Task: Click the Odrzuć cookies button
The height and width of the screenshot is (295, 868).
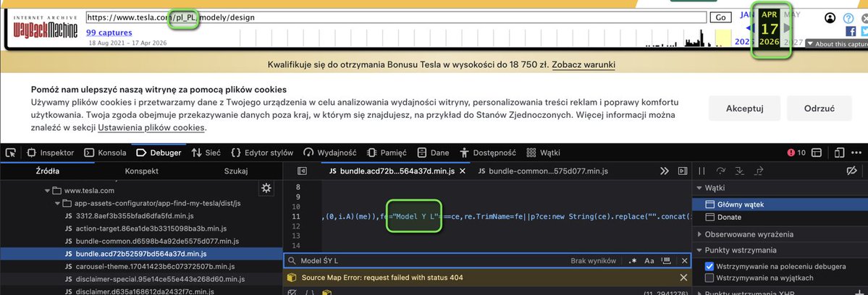Action: click(x=819, y=108)
